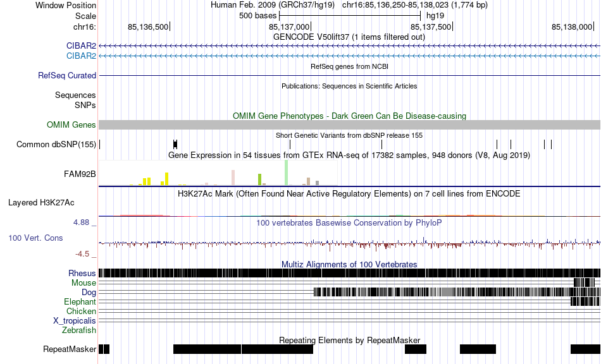The height and width of the screenshot is (364, 601).
Task: Open the 100 Vert. Cons track label
Action: point(35,238)
